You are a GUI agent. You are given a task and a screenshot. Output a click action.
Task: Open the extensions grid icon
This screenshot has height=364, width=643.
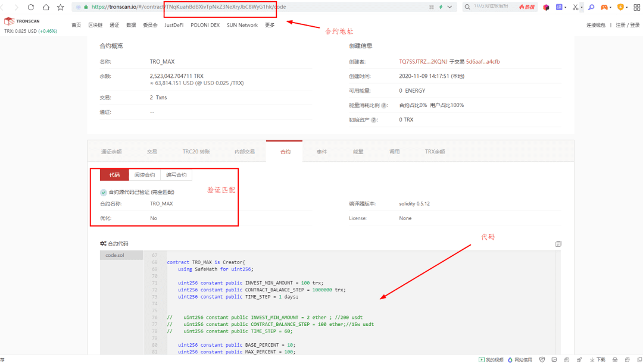637,7
